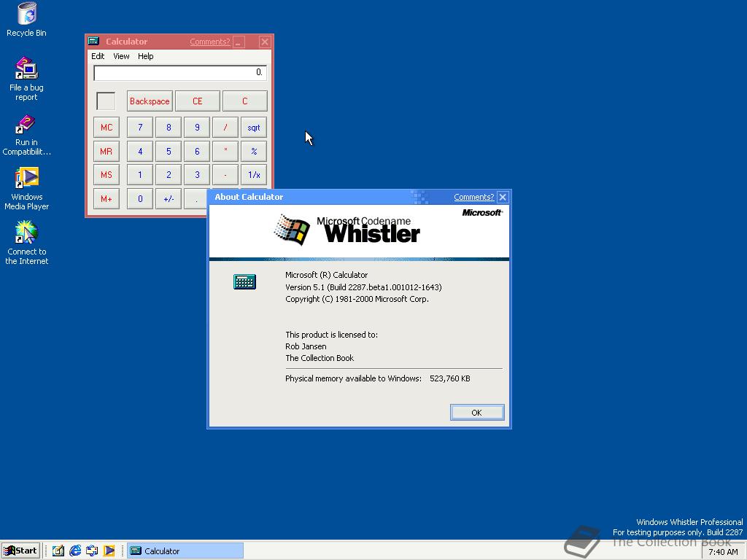Open the File a bug report shortcut
Screen dimensions: 747x560
(27, 79)
